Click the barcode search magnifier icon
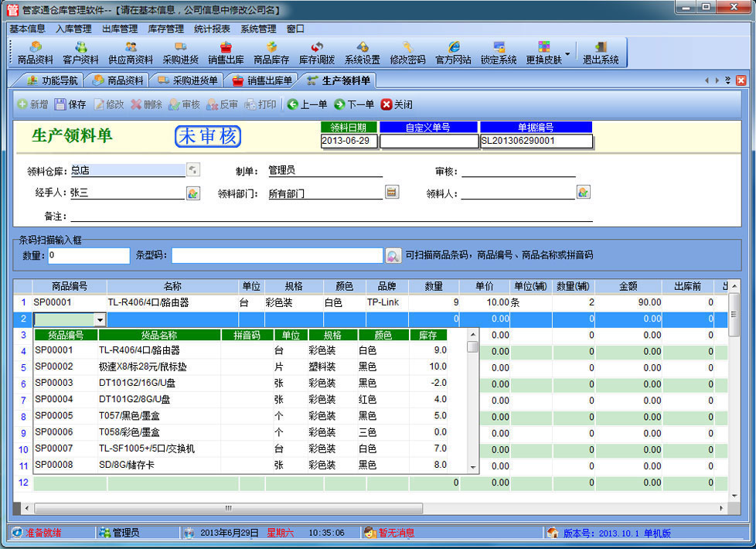The image size is (756, 549). (x=393, y=256)
